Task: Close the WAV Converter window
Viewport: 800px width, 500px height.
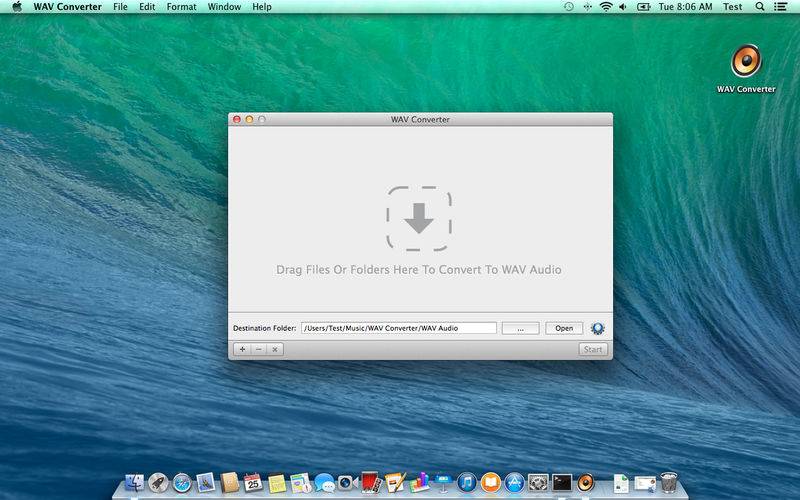Action: [x=237, y=119]
